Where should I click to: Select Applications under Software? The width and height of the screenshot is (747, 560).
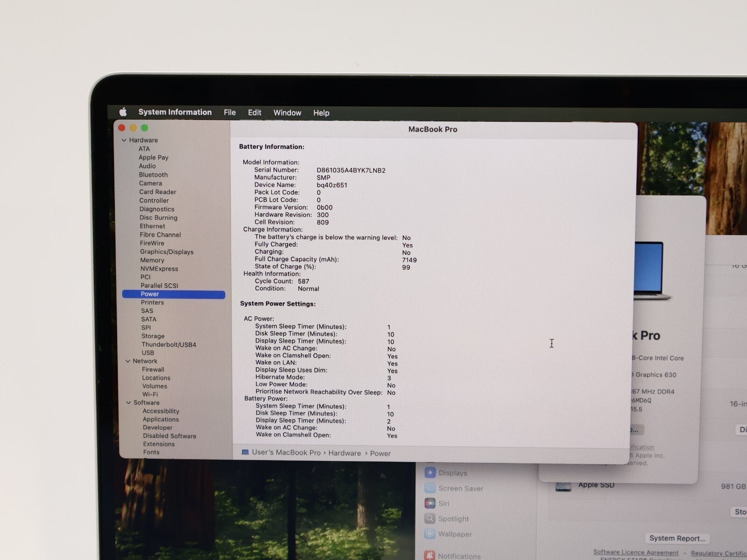click(161, 420)
